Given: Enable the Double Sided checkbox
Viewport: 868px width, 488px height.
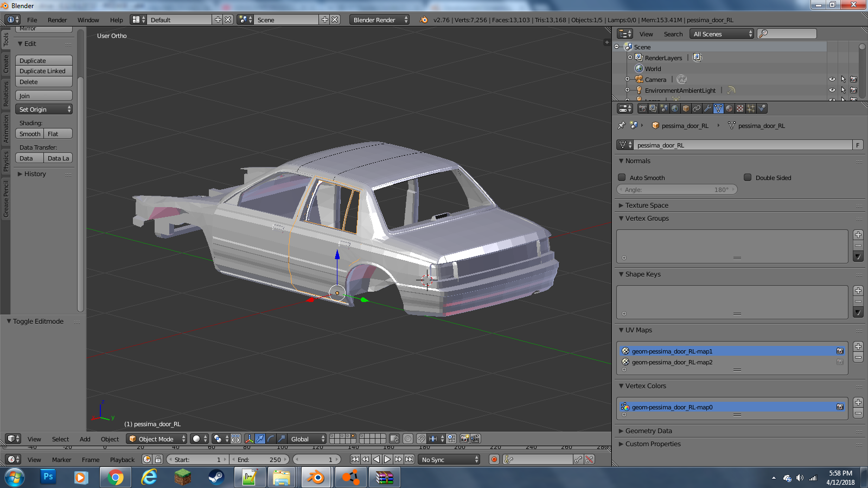Looking at the screenshot, I should coord(748,177).
